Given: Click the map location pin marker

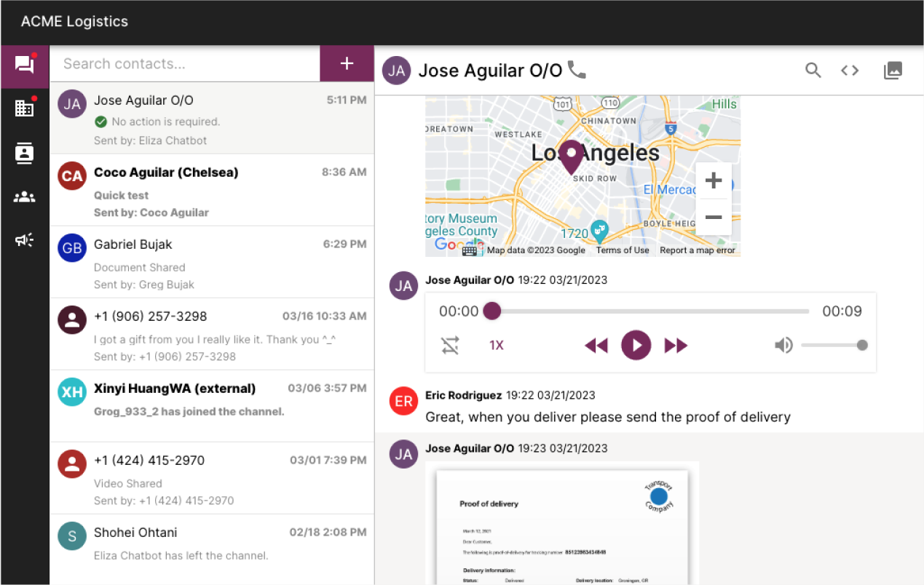Looking at the screenshot, I should pos(572,158).
